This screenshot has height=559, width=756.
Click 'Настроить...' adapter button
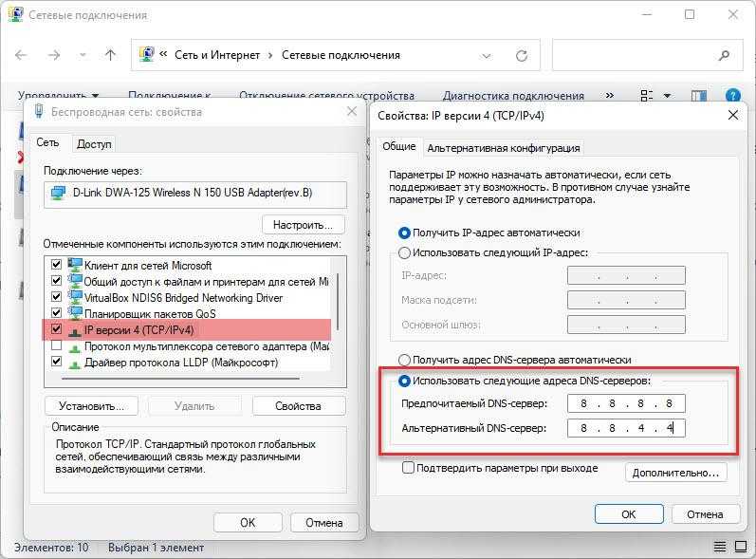304,225
